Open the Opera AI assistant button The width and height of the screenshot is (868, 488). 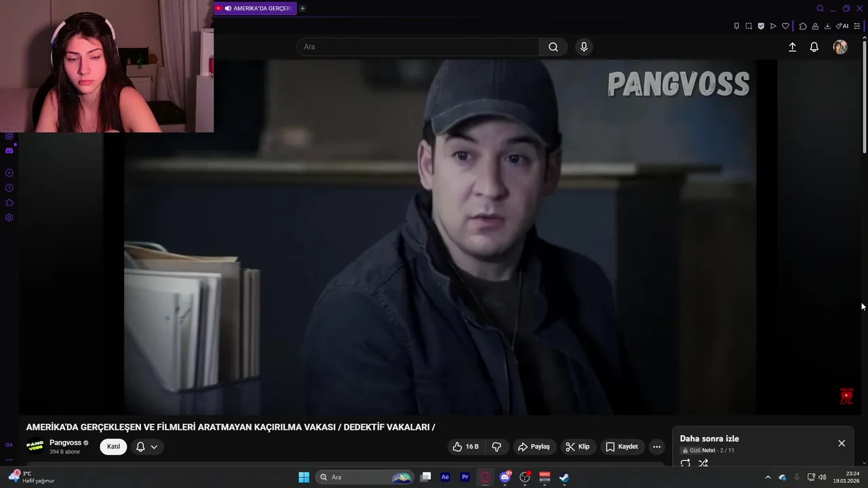coord(842,26)
